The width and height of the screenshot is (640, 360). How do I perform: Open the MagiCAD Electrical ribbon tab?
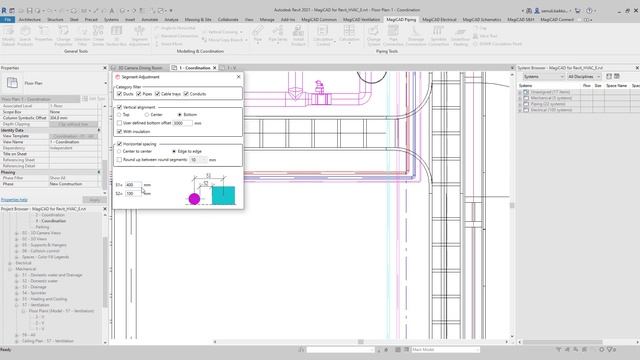tap(439, 19)
